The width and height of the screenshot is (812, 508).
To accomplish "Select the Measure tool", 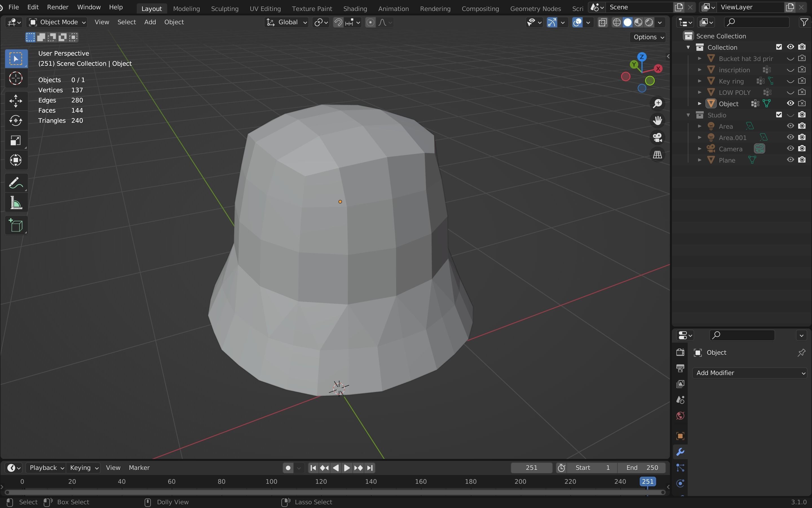I will coord(16,203).
